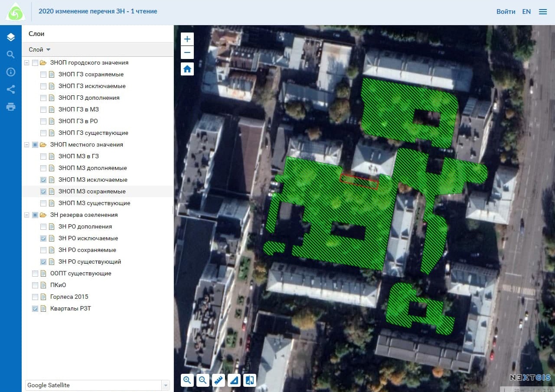Uncheck ЗН РО существующий layer

tap(43, 262)
